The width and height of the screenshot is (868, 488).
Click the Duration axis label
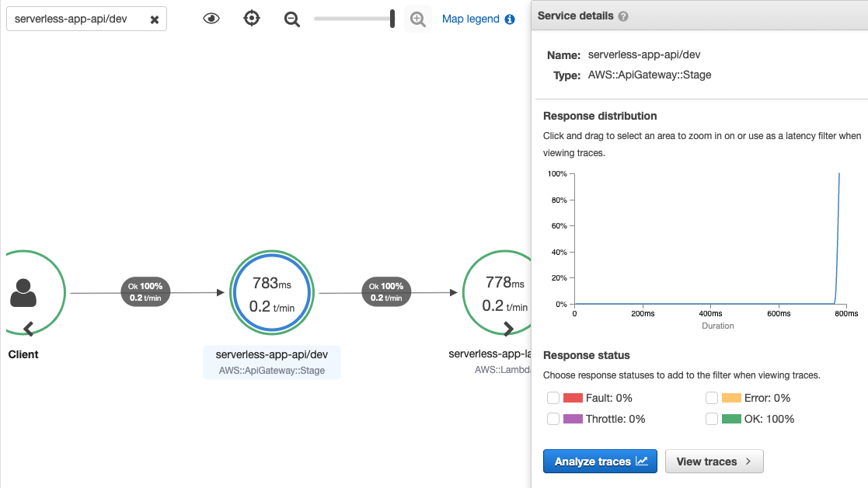tap(718, 326)
